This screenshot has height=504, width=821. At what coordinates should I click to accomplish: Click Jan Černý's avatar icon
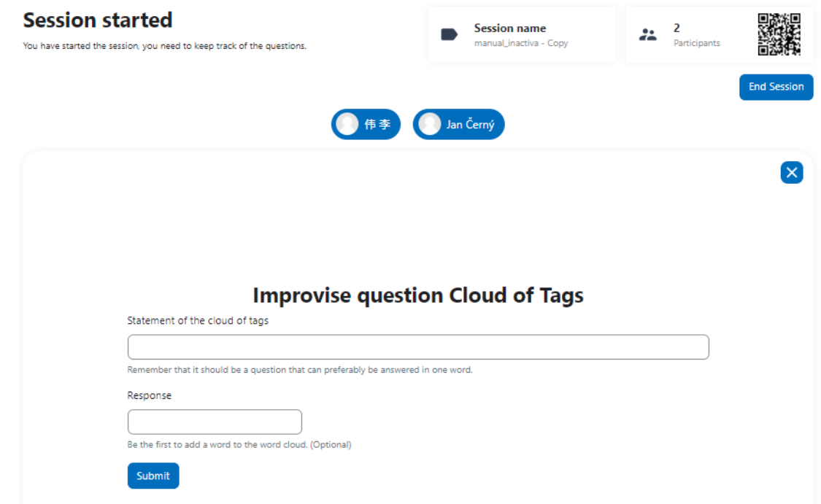coord(429,124)
